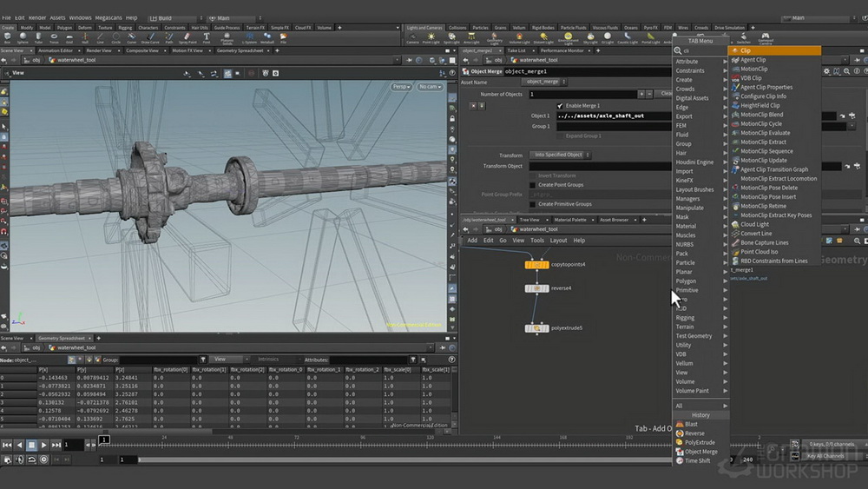
Task: Toggle Create Primitive Groups checkbox
Action: click(533, 204)
